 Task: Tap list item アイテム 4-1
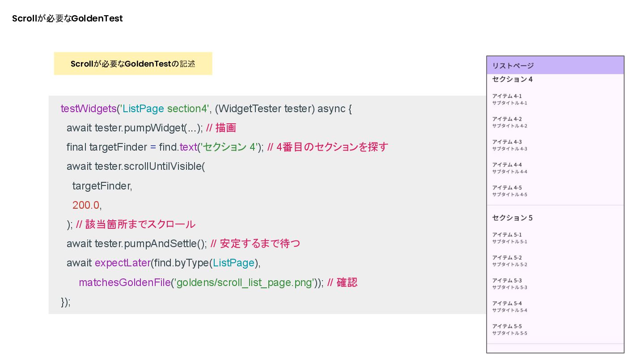pos(510,99)
